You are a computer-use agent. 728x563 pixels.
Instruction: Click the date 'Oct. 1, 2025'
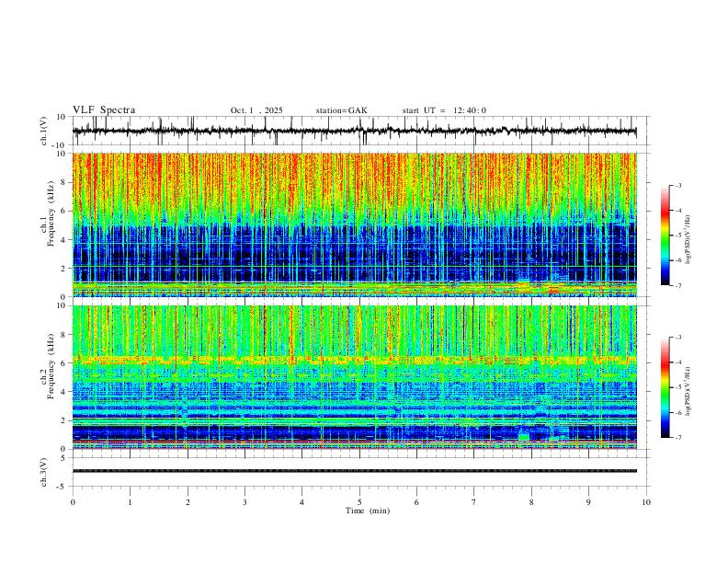coord(256,110)
